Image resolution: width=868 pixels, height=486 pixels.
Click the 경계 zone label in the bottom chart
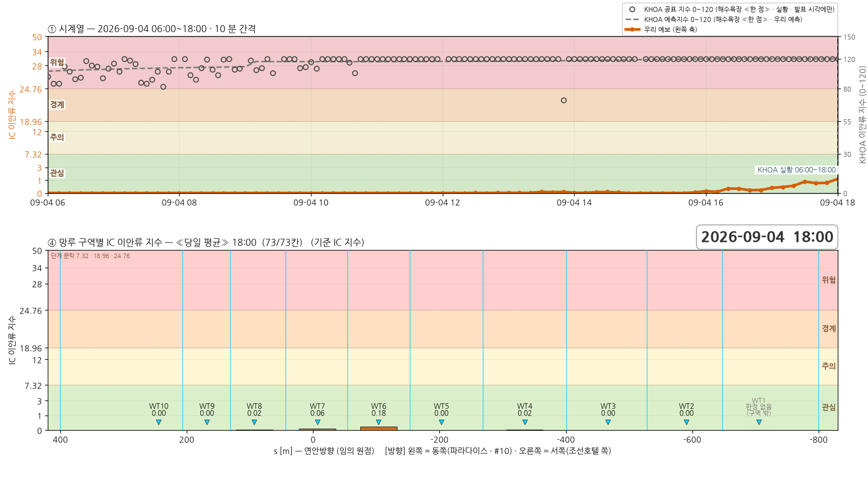pos(829,329)
